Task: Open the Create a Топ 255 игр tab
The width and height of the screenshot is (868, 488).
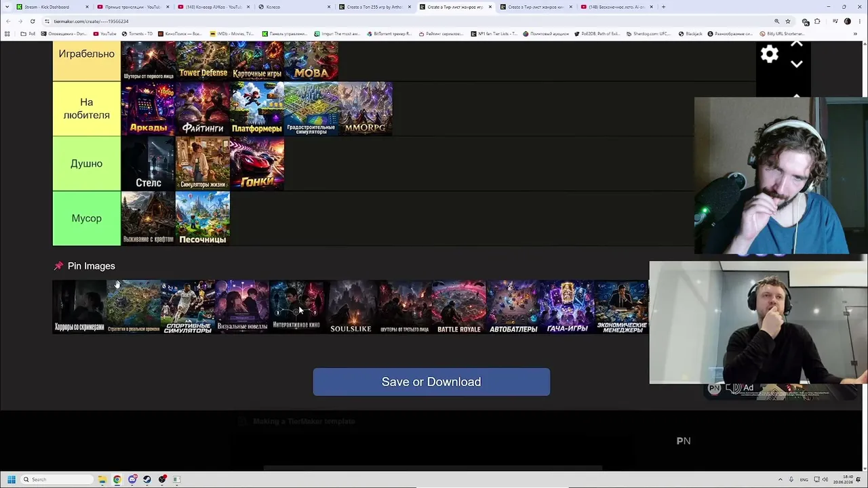Action: [374, 7]
